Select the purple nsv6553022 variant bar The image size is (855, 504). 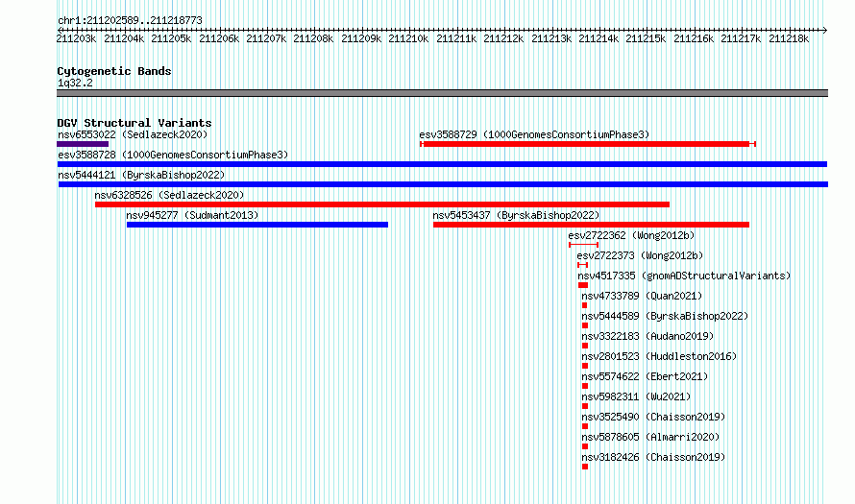[x=83, y=144]
